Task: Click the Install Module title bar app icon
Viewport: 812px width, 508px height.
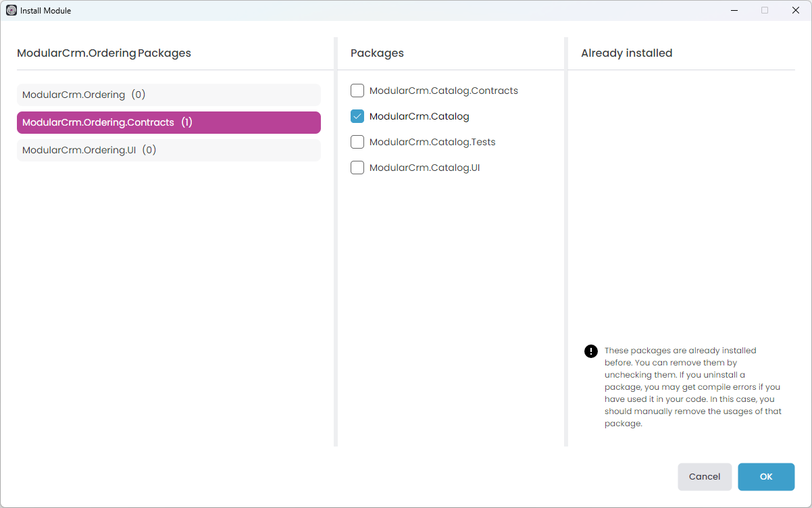Action: pos(9,10)
